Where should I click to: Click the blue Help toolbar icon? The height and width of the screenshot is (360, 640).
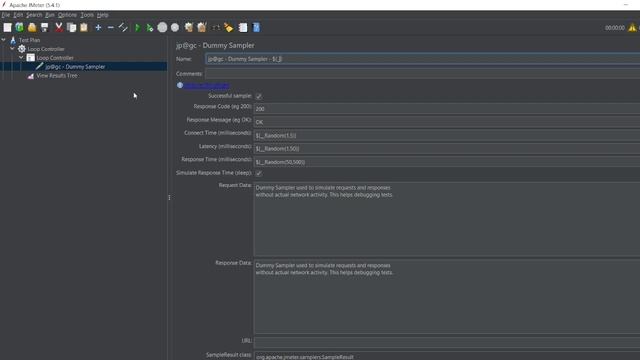click(256, 27)
